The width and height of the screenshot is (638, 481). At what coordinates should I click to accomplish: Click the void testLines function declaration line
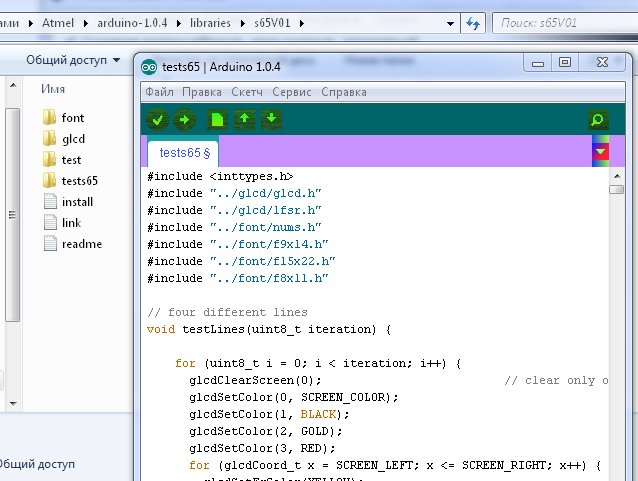(x=269, y=329)
